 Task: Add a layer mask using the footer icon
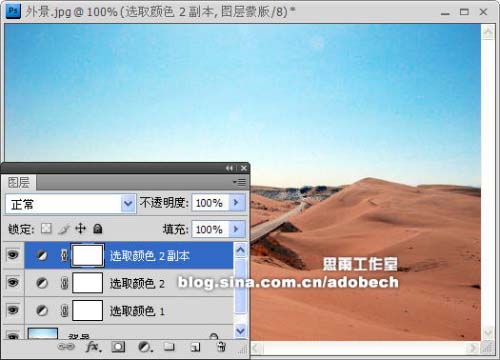[118, 347]
